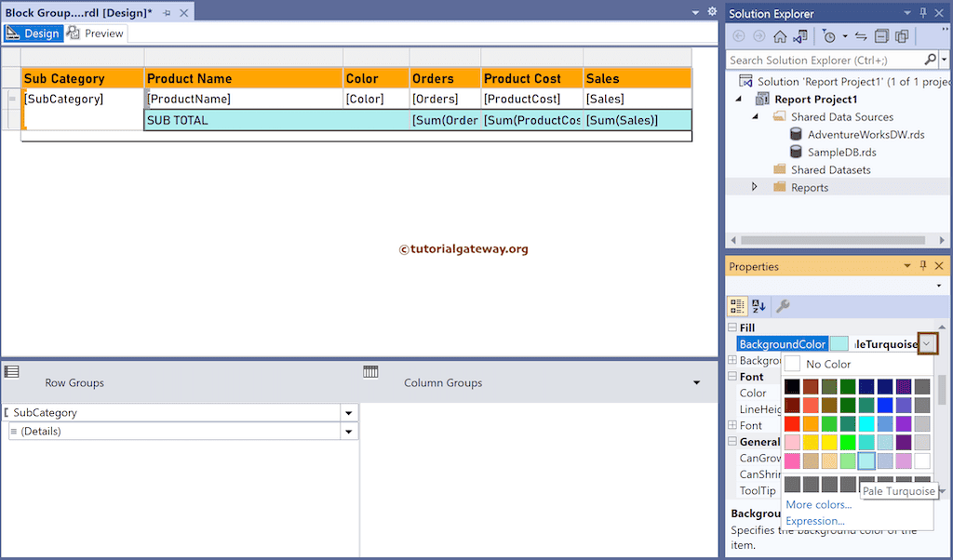Open the SubCategory row group dropdown
The width and height of the screenshot is (953, 560).
click(x=348, y=412)
